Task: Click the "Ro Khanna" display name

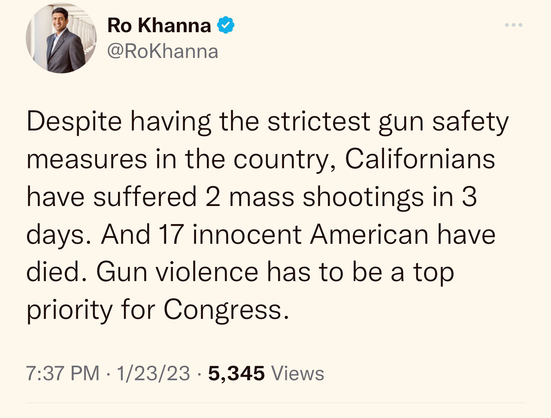Action: click(159, 25)
